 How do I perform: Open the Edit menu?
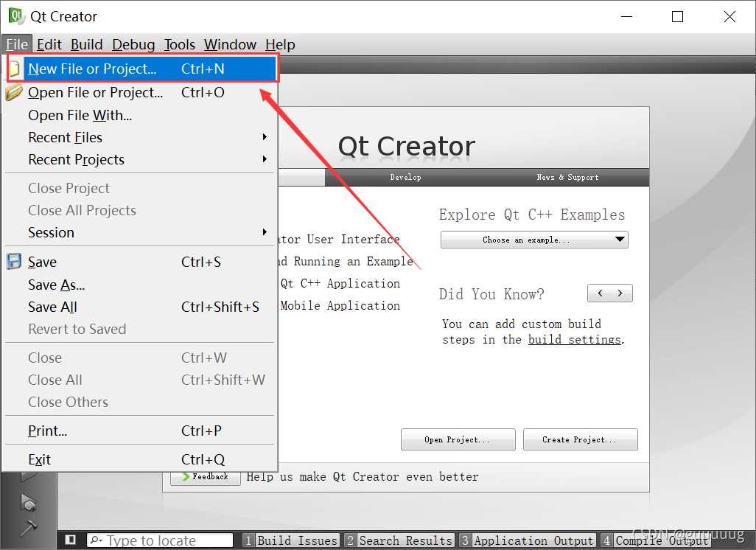click(x=49, y=44)
